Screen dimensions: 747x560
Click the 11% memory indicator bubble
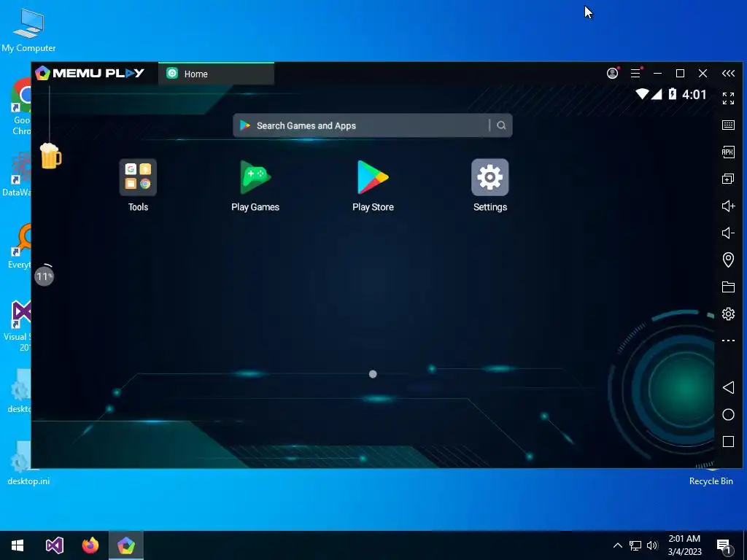44,276
